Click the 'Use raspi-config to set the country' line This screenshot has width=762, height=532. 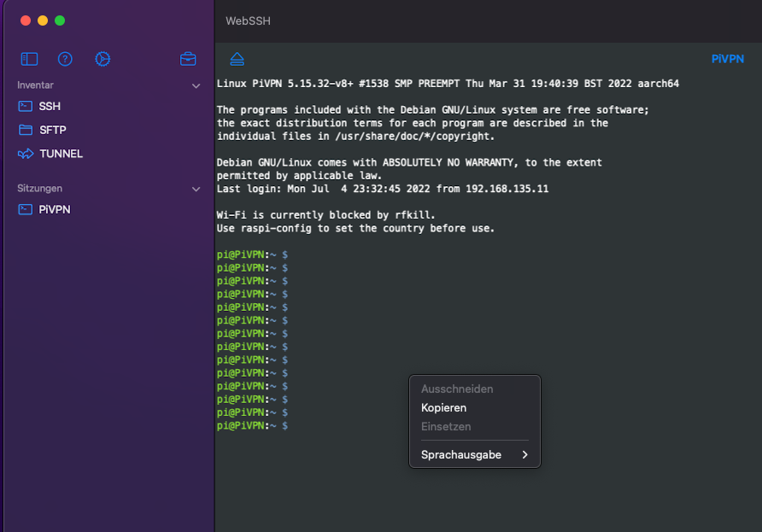pyautogui.click(x=355, y=228)
